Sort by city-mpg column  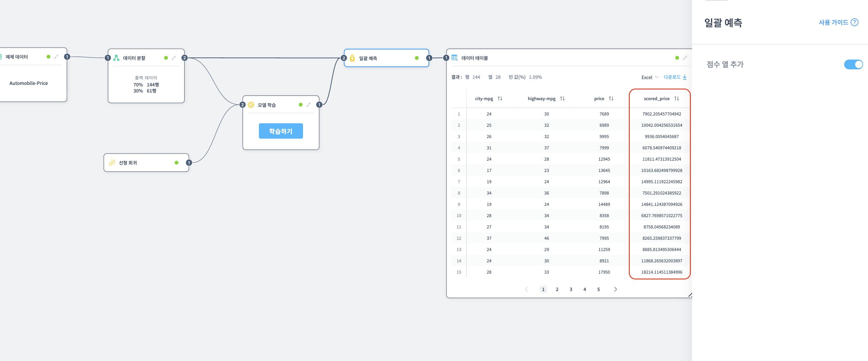point(500,99)
